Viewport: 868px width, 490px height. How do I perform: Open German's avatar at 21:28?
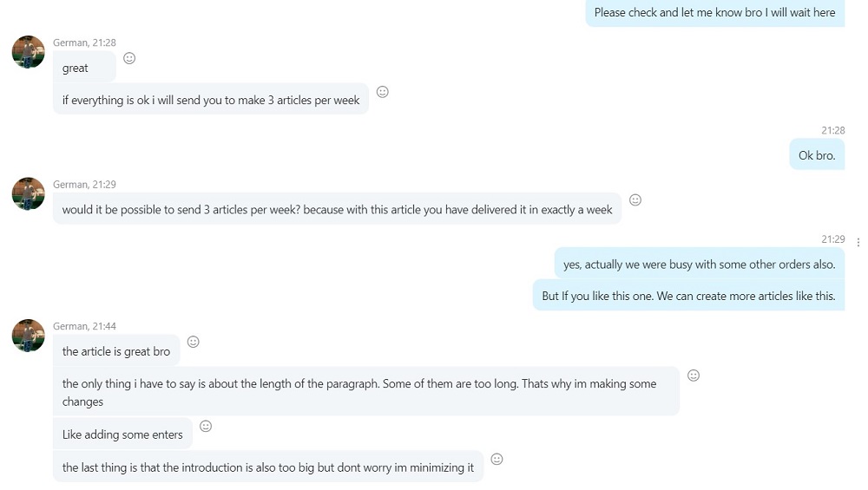tap(29, 52)
